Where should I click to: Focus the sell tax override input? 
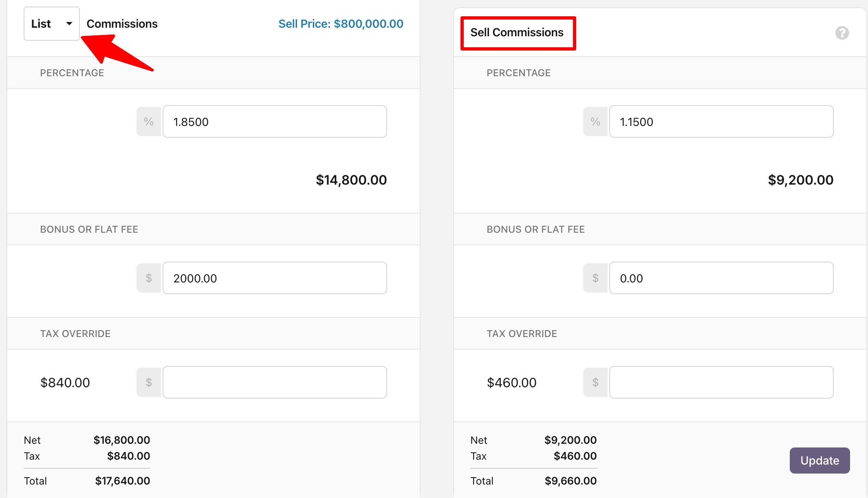tap(721, 382)
